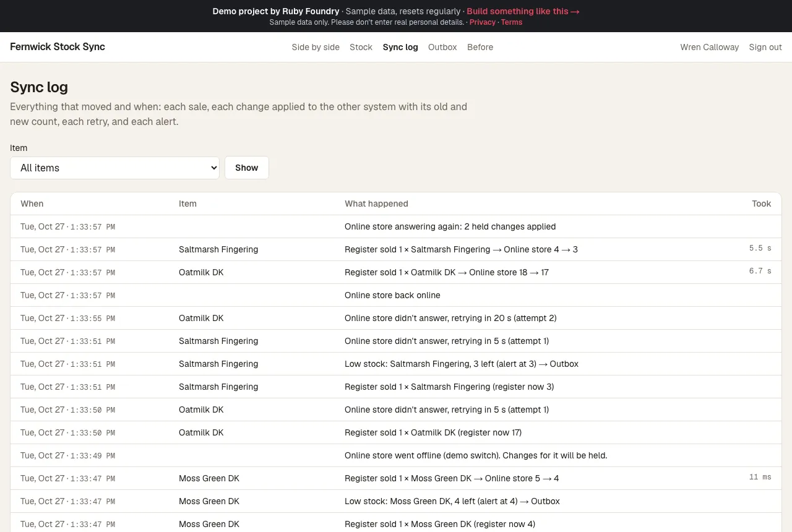Click the 1:33:55 PM timestamp
Viewport: 792px width, 532px height.
(93, 319)
